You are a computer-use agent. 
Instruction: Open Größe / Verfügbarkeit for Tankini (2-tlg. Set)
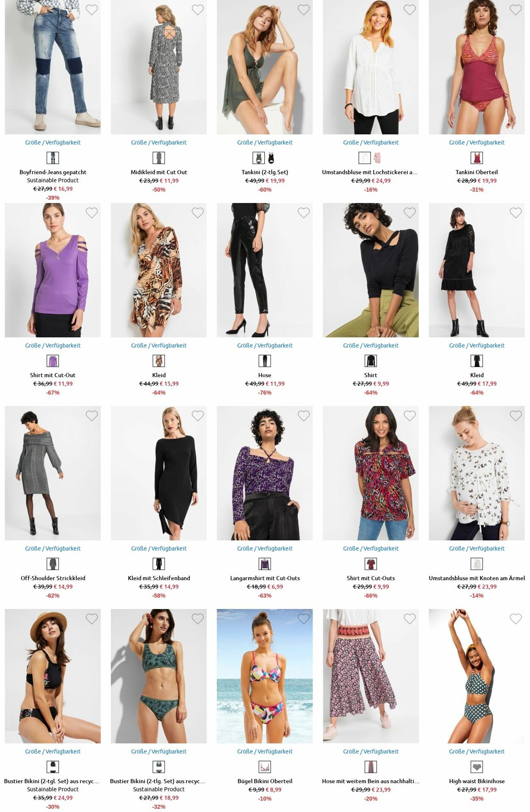(x=265, y=142)
